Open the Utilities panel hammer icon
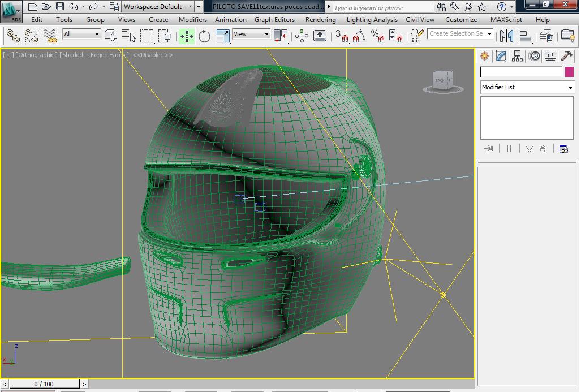This screenshot has width=581, height=392. point(566,56)
